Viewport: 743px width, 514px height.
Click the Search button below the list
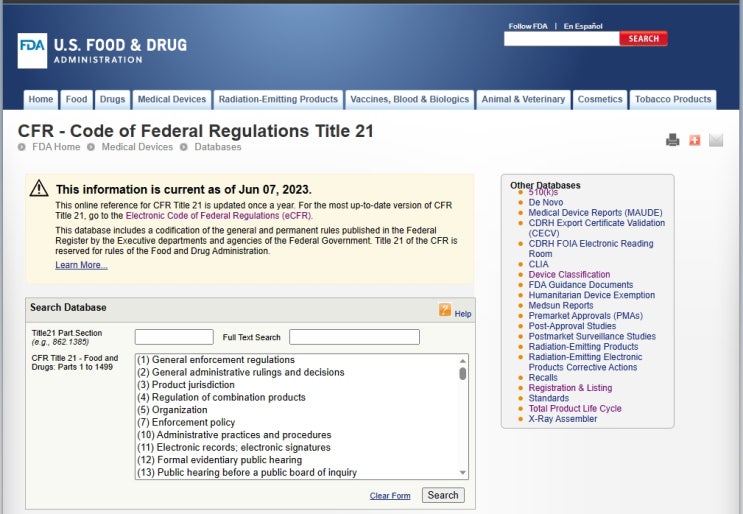(x=443, y=495)
